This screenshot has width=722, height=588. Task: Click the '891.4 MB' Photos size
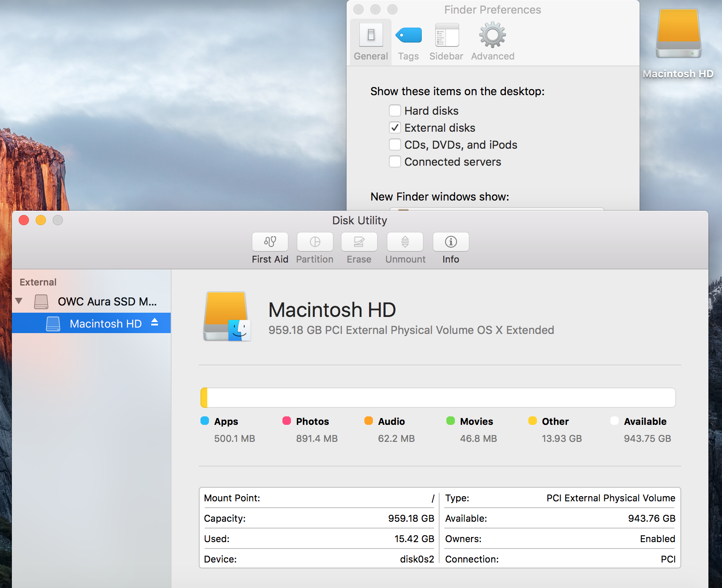click(x=317, y=438)
